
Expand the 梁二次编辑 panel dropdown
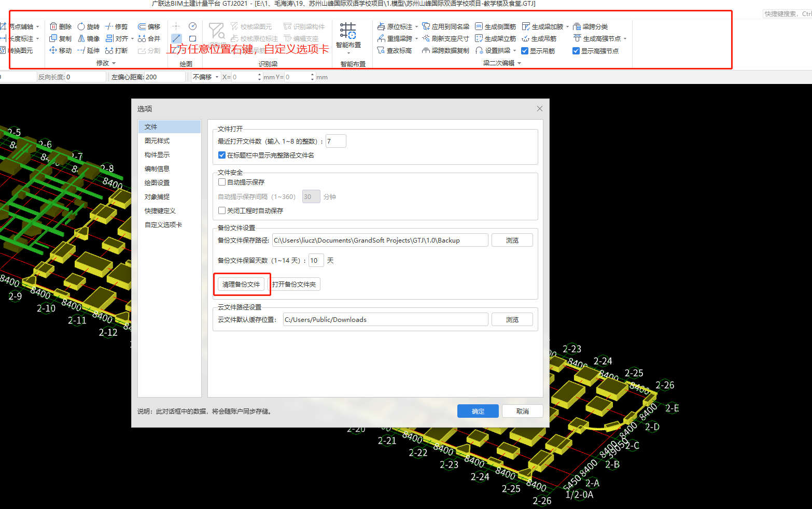point(520,62)
